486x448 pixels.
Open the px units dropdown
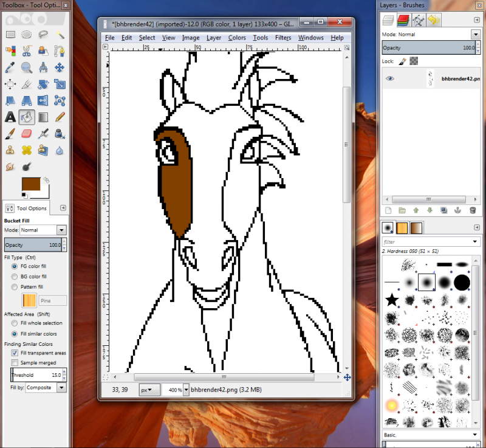149,390
